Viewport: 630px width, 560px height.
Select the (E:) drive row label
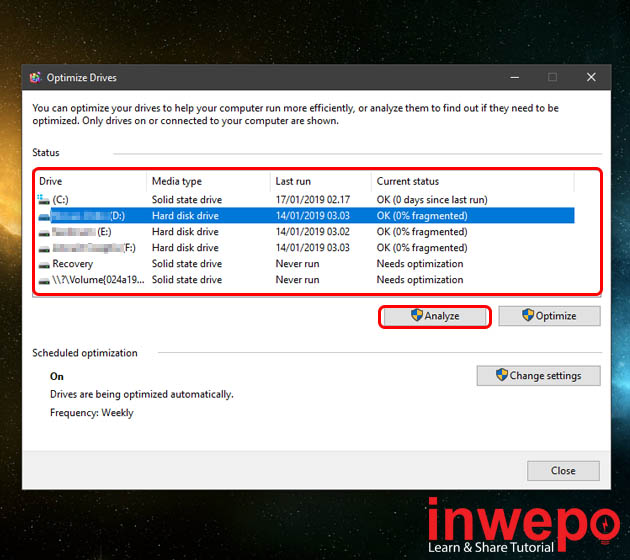(82, 232)
